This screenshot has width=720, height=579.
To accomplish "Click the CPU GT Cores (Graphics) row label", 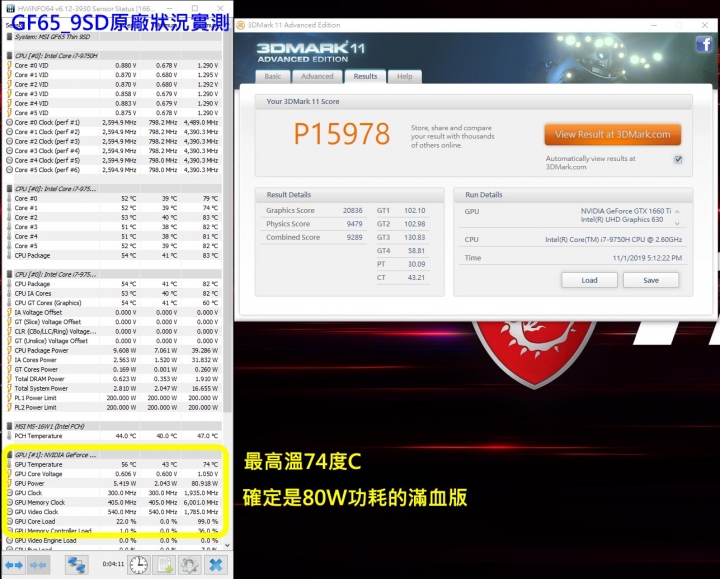I will 48,303.
